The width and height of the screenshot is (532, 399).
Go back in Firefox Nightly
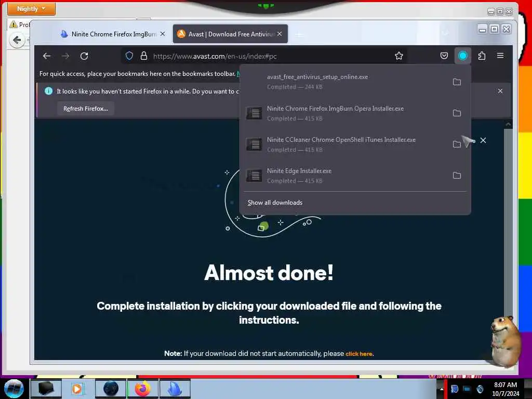[46, 56]
